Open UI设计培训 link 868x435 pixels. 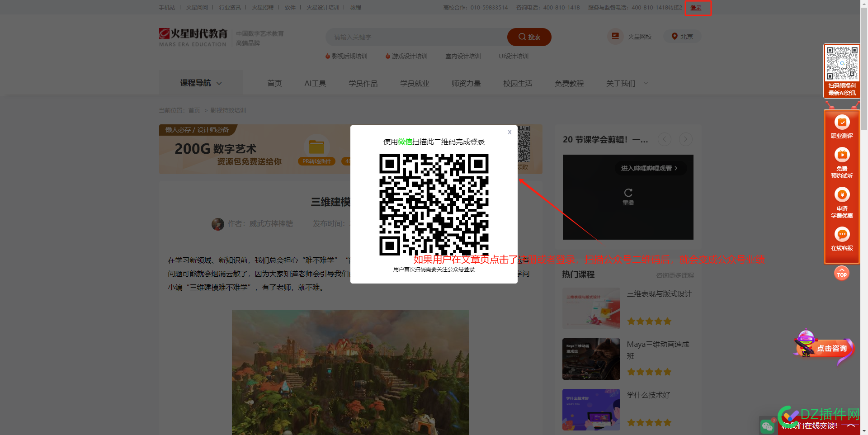pos(514,56)
